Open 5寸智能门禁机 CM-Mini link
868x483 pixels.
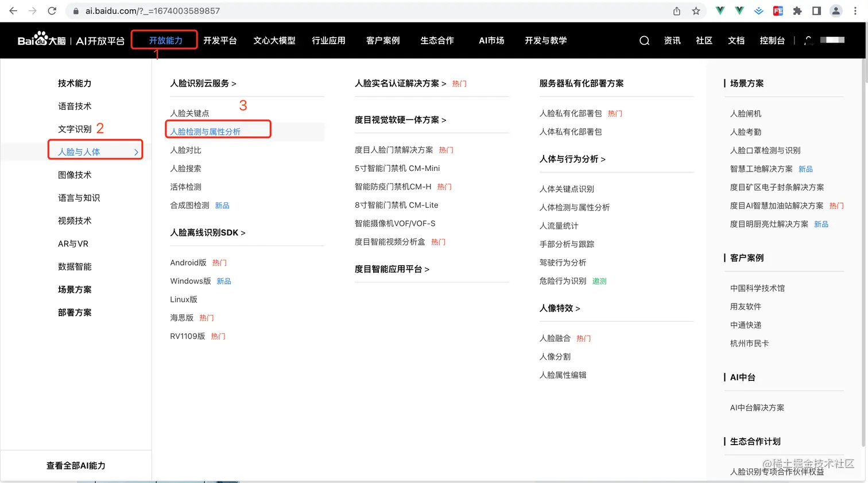397,168
